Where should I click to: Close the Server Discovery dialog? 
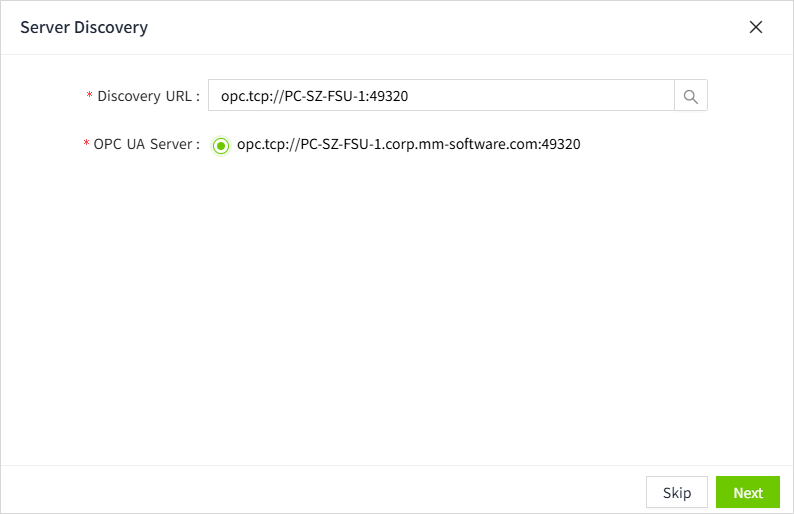click(756, 27)
